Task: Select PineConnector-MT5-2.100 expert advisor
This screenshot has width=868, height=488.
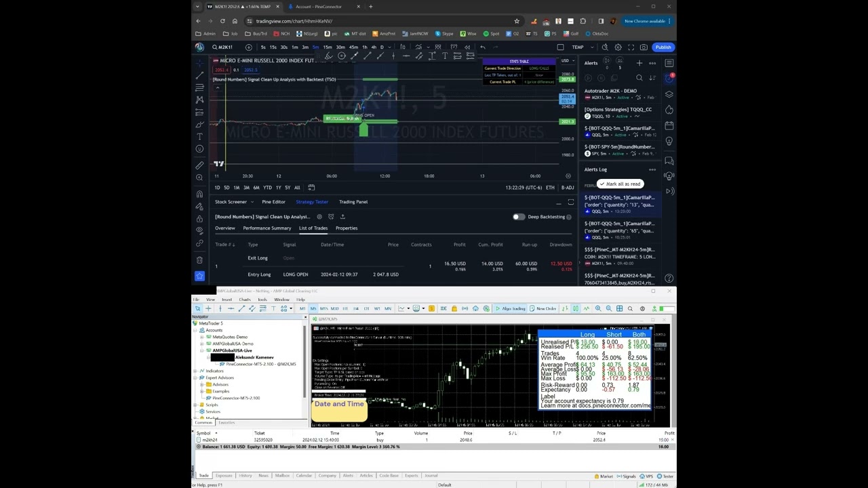Action: coord(236,399)
